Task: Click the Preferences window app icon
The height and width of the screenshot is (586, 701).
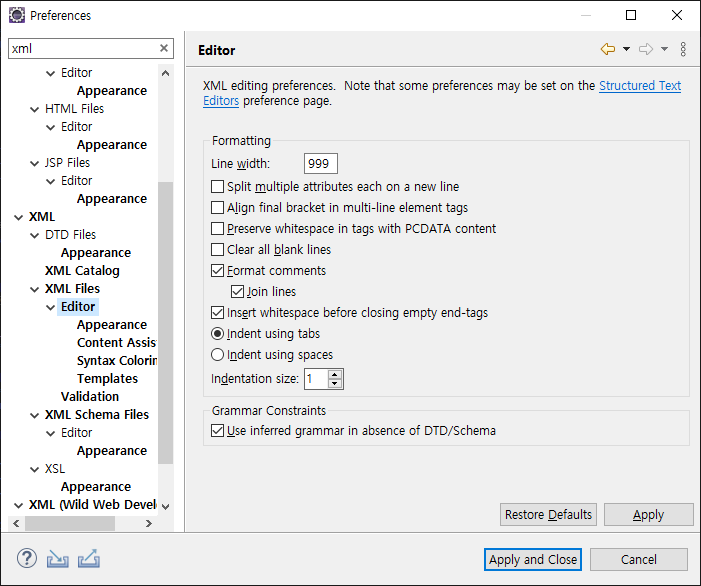Action: 17,15
